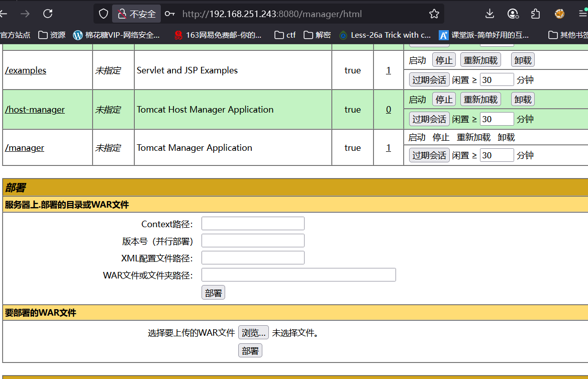This screenshot has width=588, height=379.
Task: Click 重新加载 for the /host-manager app
Action: (480, 100)
